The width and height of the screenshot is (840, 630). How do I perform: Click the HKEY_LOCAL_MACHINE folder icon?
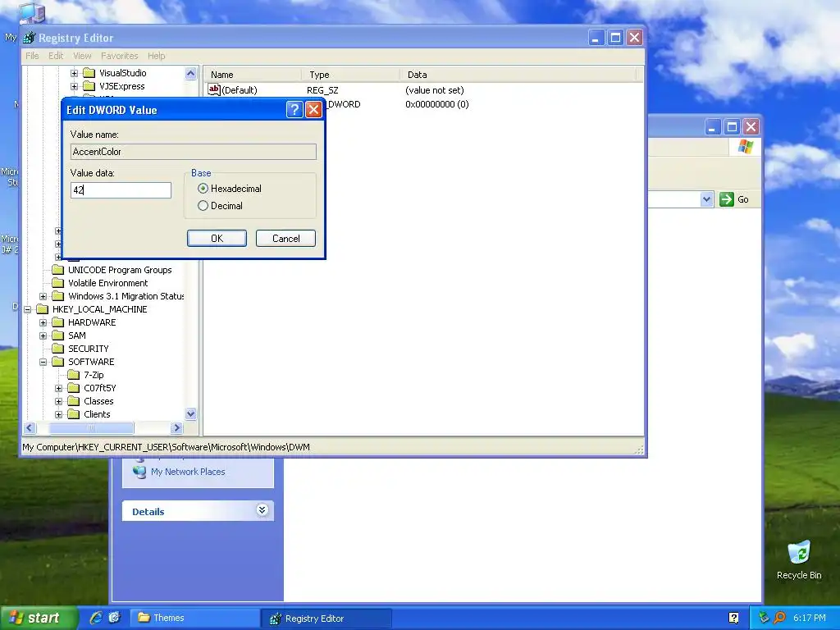tap(43, 309)
